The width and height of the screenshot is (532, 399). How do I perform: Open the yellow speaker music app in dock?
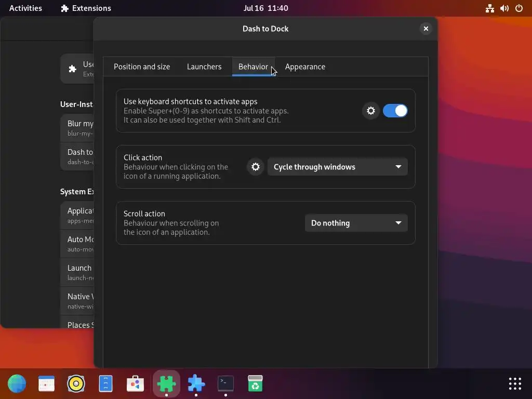(x=76, y=384)
